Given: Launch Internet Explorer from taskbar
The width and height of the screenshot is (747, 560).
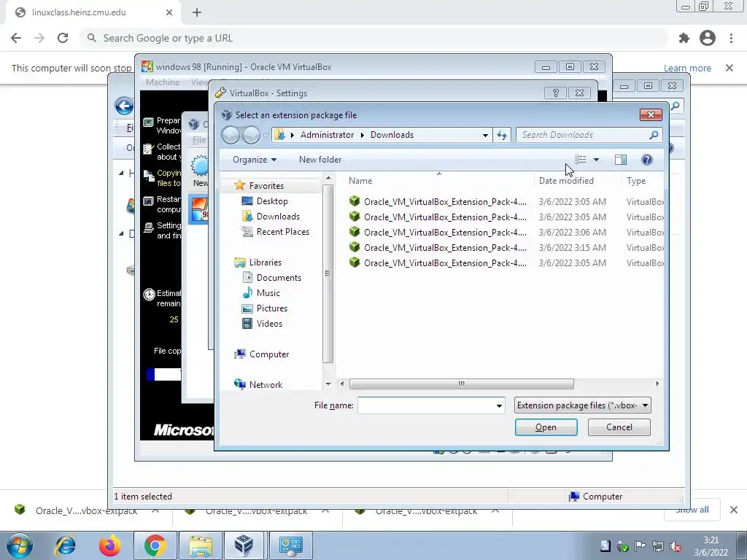Looking at the screenshot, I should click(65, 545).
